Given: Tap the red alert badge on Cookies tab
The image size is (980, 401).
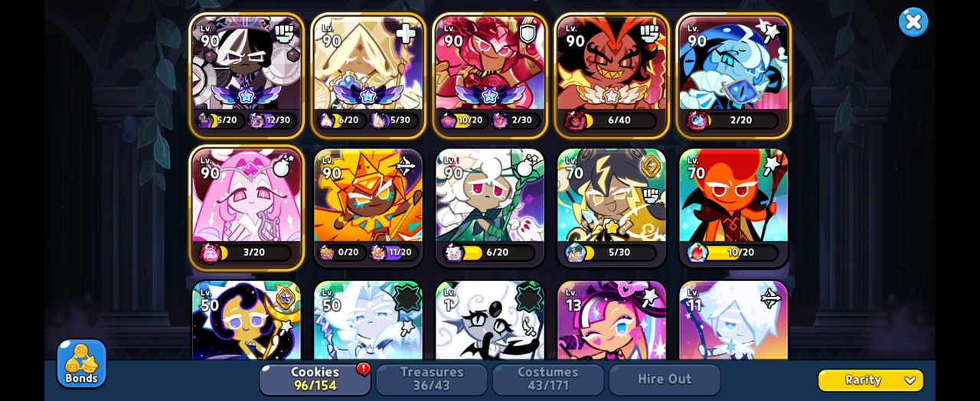Looking at the screenshot, I should point(363,369).
